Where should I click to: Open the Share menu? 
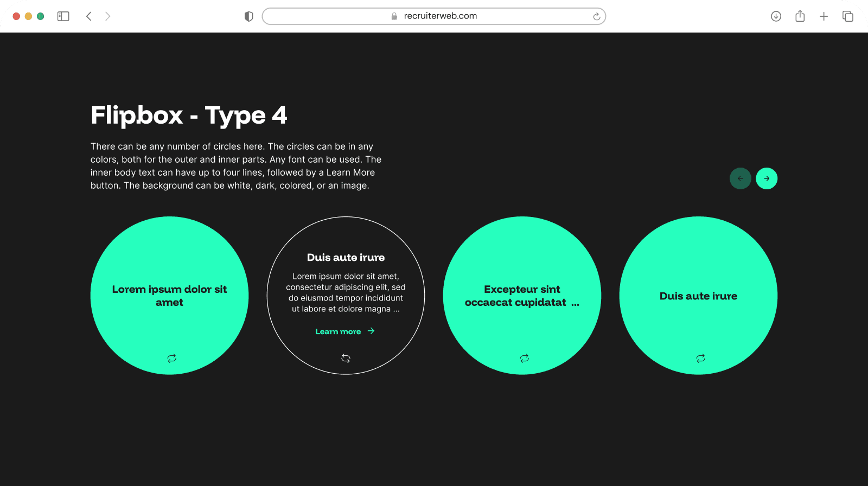point(800,16)
